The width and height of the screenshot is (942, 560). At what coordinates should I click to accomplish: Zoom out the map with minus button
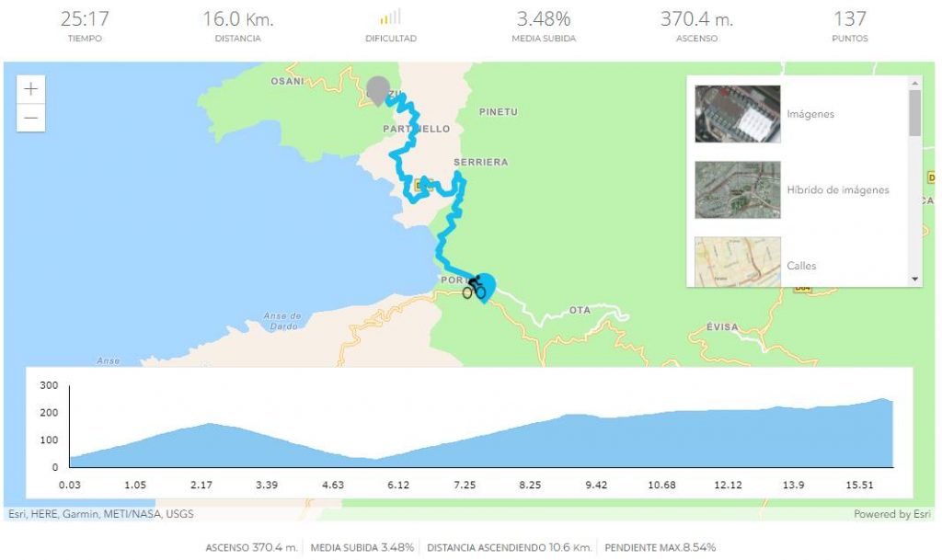tap(30, 118)
